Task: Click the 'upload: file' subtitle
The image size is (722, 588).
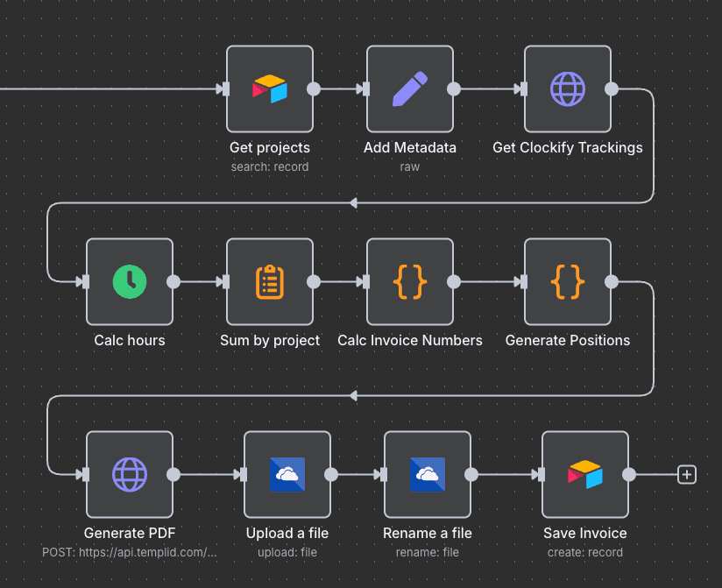Action: click(x=287, y=552)
